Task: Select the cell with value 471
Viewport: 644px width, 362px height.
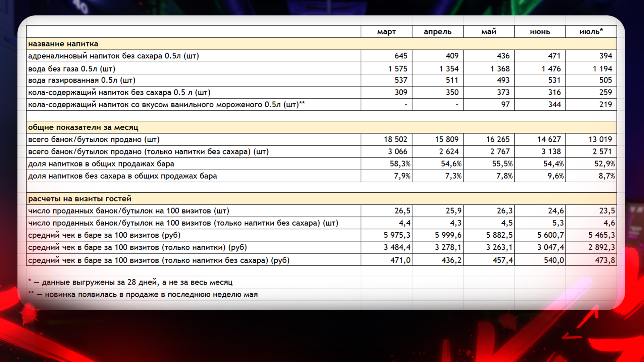Action: point(540,56)
